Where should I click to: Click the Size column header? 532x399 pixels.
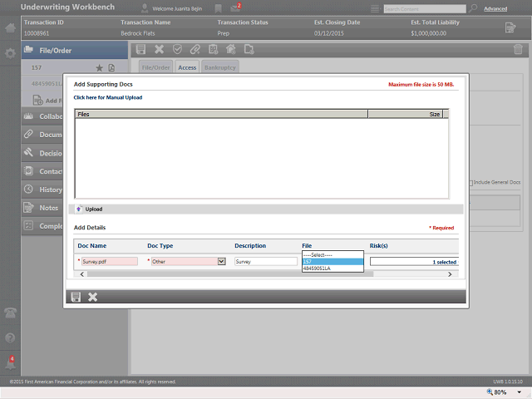[x=405, y=114]
